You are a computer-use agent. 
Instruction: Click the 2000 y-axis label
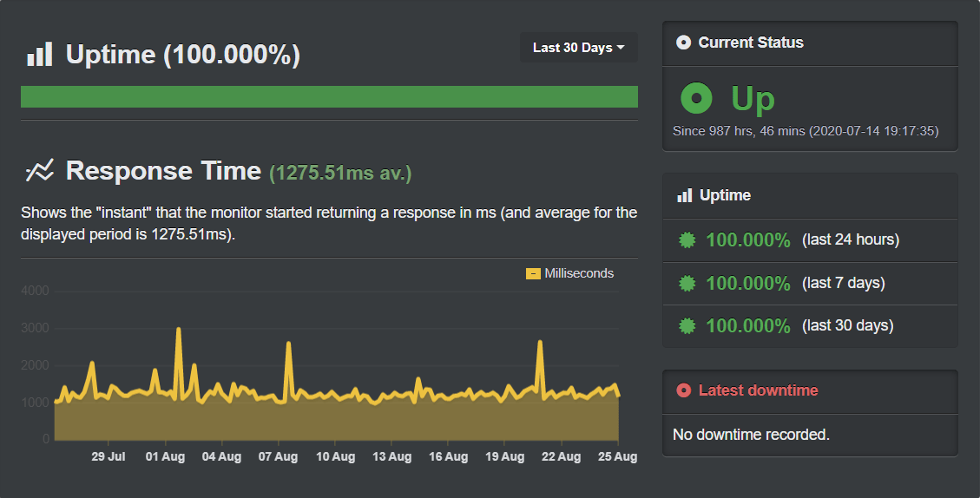pos(35,365)
